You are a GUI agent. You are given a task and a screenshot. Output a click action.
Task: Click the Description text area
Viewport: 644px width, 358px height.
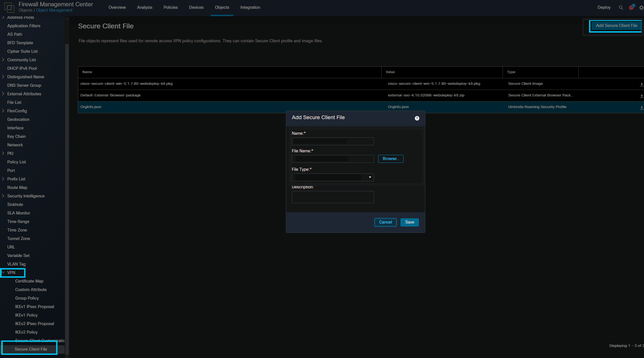333,197
